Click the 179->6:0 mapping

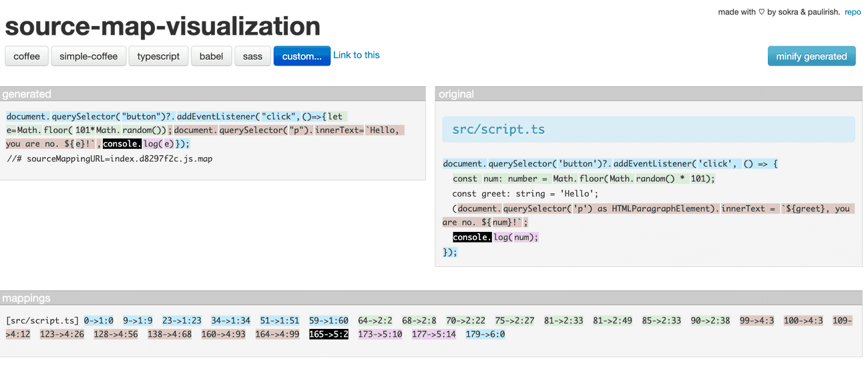[485, 334]
